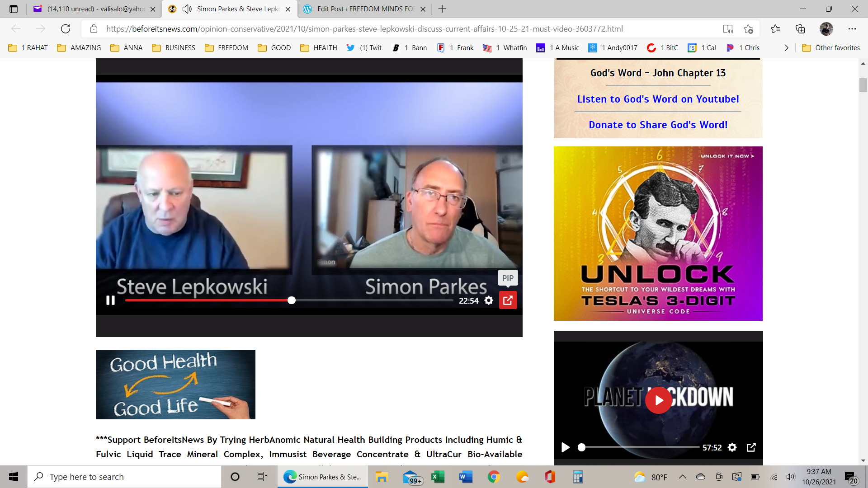This screenshot has width=868, height=488.
Task: Open picture-in-picture for the video
Action: tap(508, 300)
